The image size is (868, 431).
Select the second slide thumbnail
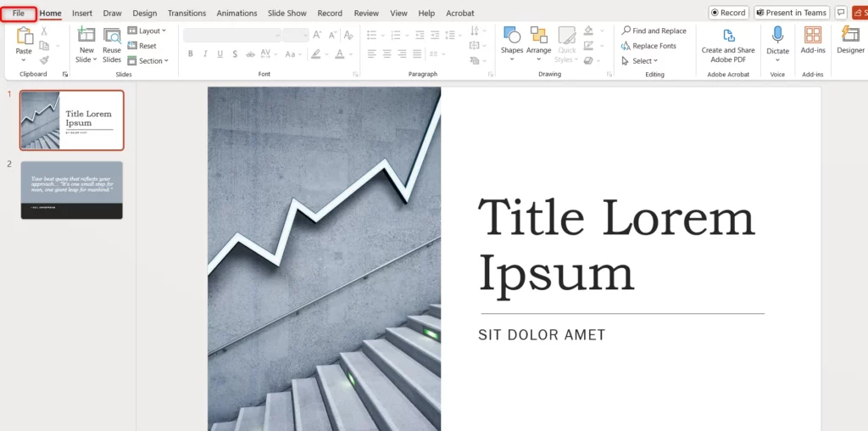pyautogui.click(x=72, y=190)
